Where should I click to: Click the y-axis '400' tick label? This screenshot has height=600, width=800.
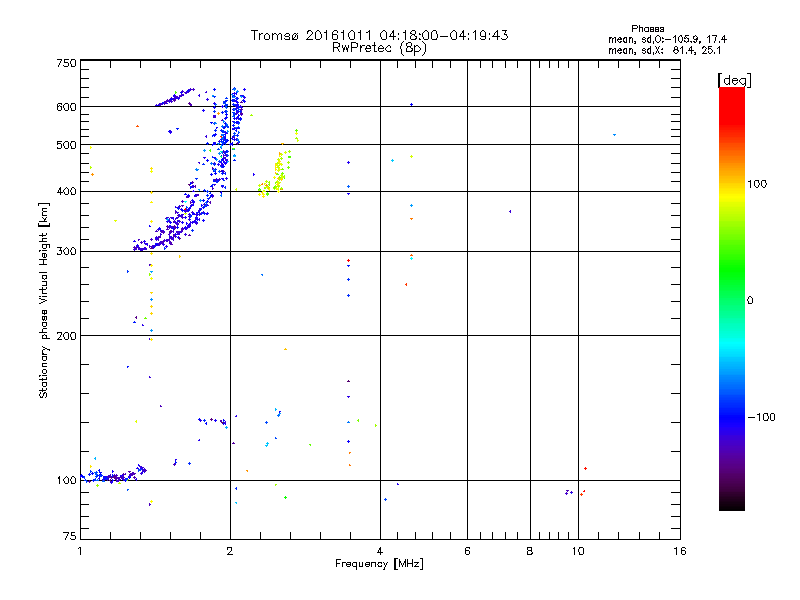pos(66,191)
